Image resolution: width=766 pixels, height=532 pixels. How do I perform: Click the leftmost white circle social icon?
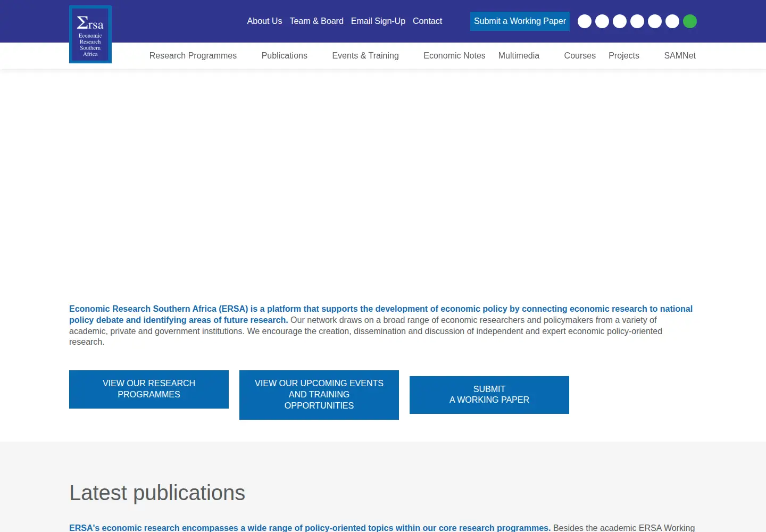[585, 21]
